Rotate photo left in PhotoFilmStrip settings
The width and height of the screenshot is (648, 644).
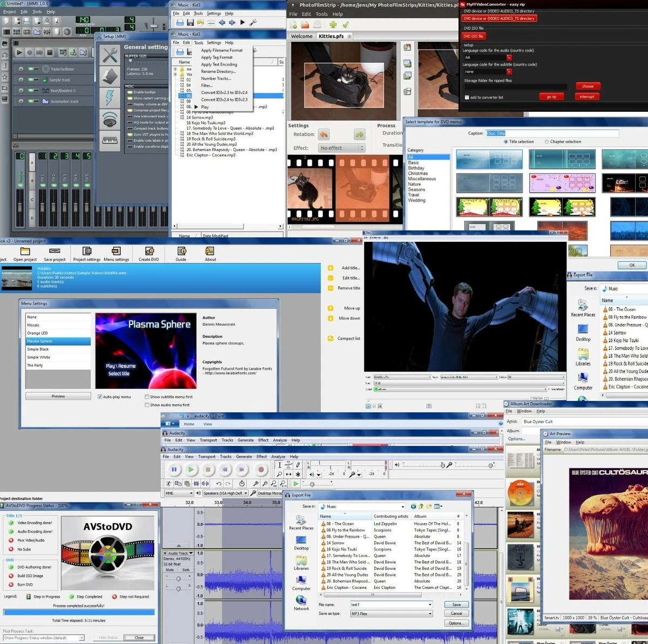[x=323, y=134]
